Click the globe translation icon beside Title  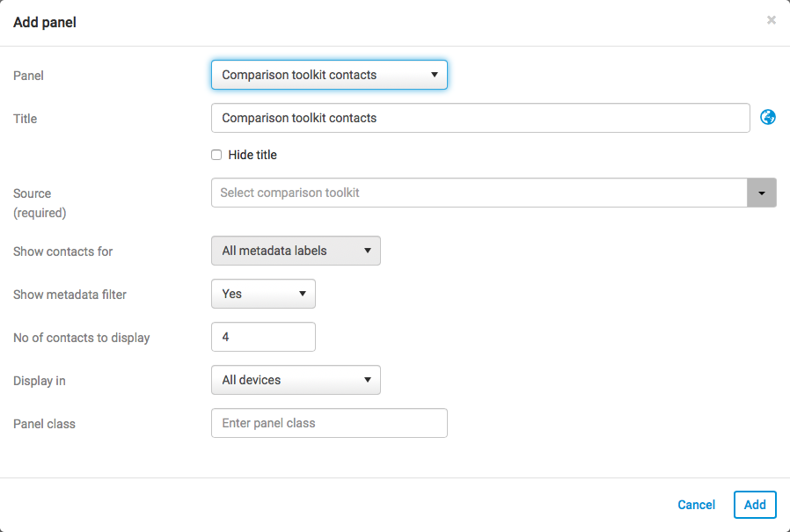tap(768, 117)
